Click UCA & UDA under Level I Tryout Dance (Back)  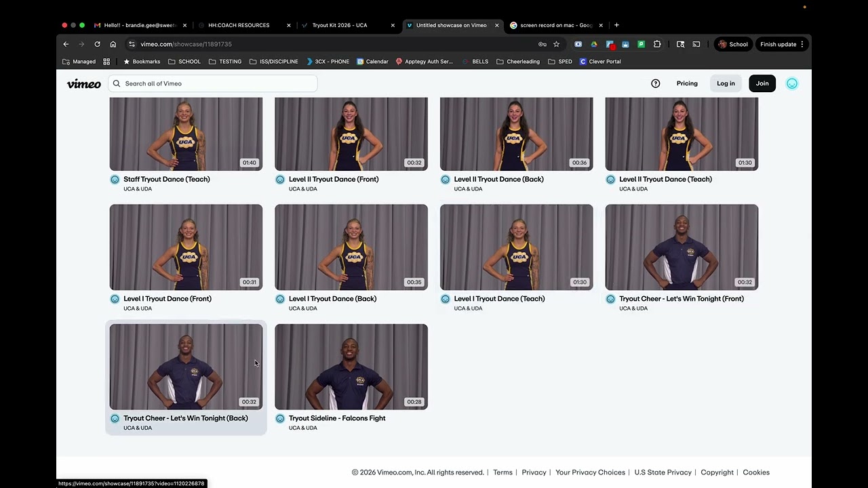303,308
